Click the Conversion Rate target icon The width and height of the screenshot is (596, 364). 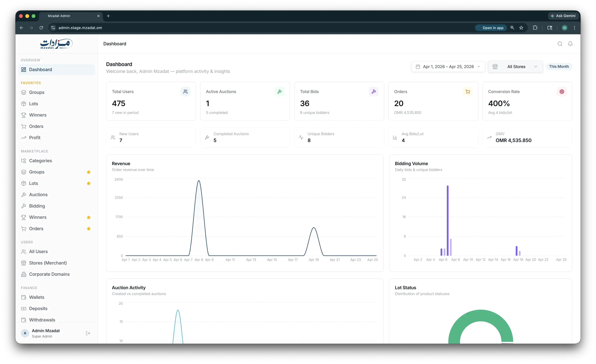pos(562,92)
